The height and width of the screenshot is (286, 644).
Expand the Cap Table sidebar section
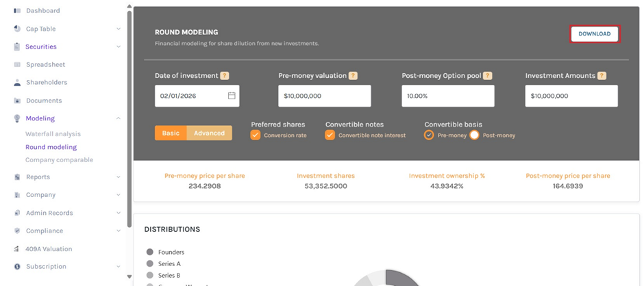pos(119,29)
